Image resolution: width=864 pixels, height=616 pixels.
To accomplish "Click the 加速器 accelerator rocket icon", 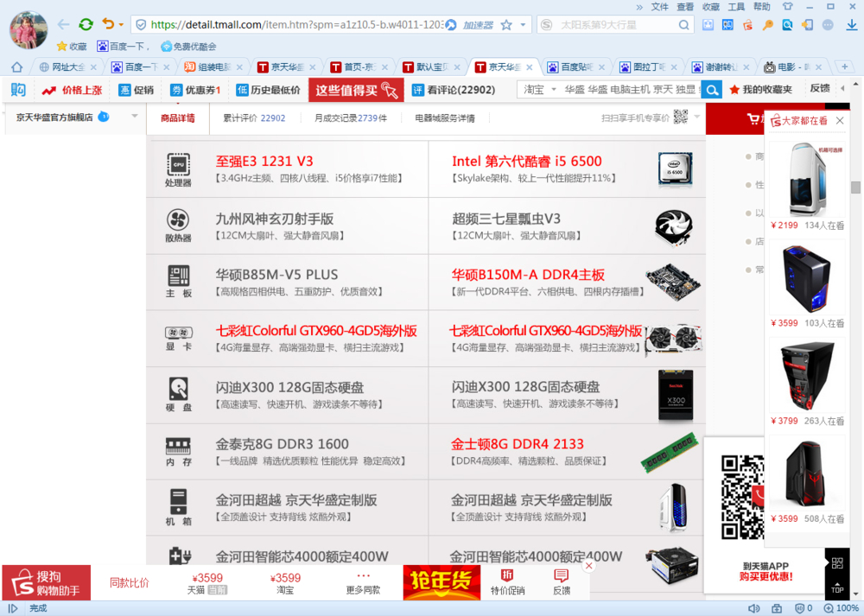I will [x=451, y=25].
